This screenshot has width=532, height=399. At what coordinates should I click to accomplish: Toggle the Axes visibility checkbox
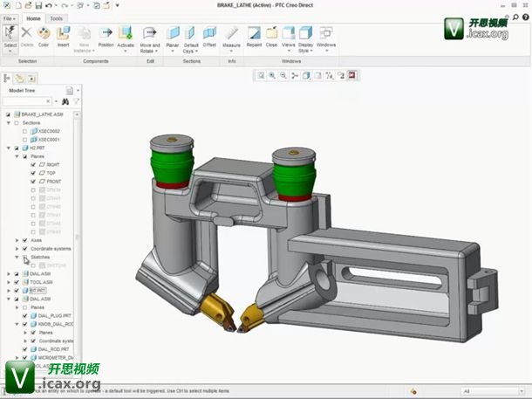[x=24, y=240]
